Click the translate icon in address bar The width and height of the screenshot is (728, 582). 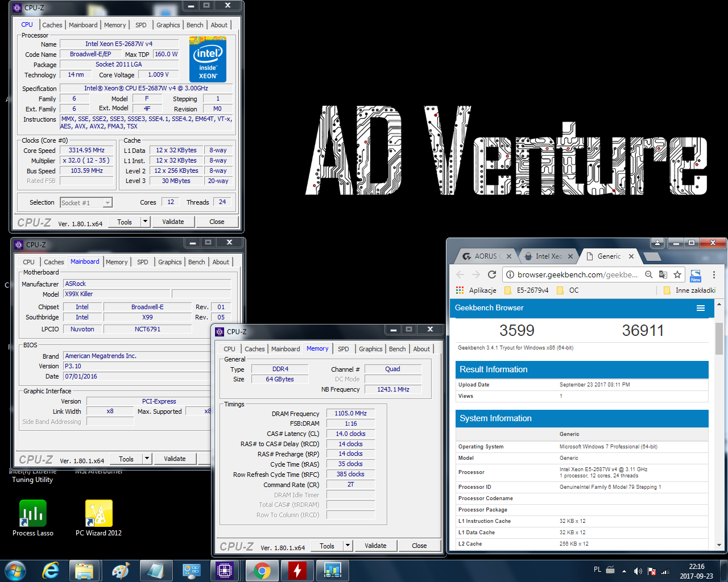(663, 275)
